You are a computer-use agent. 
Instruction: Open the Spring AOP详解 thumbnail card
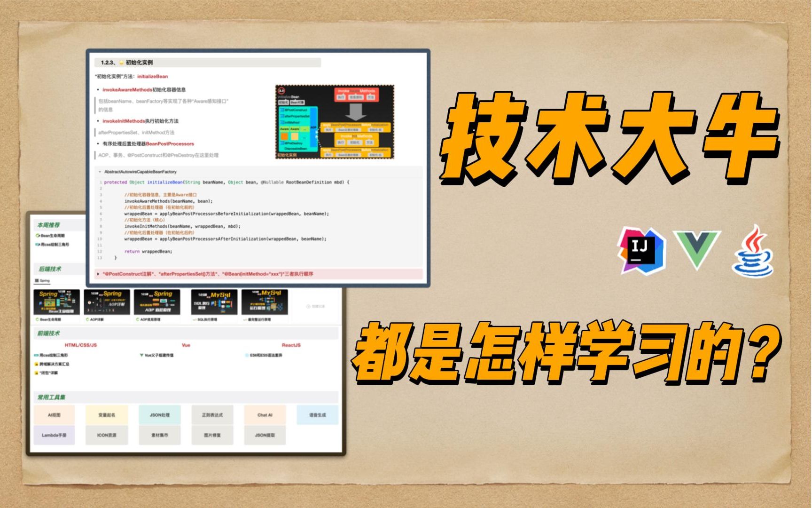(107, 302)
